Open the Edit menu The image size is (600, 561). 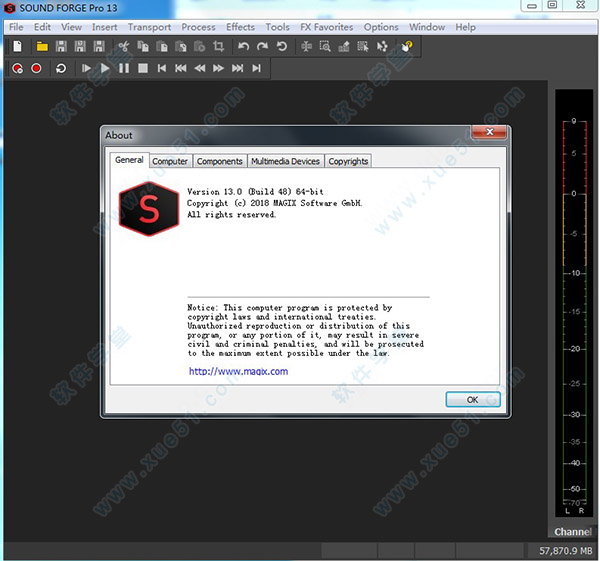[x=42, y=27]
